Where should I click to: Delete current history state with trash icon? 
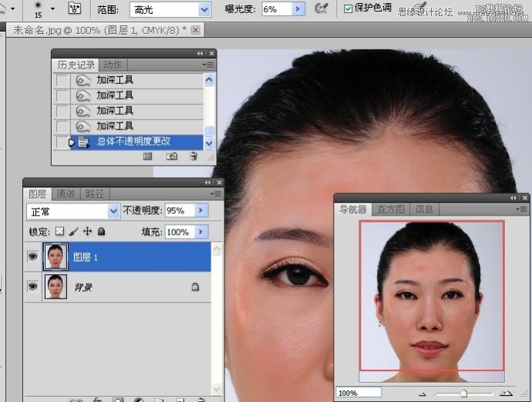click(x=193, y=156)
